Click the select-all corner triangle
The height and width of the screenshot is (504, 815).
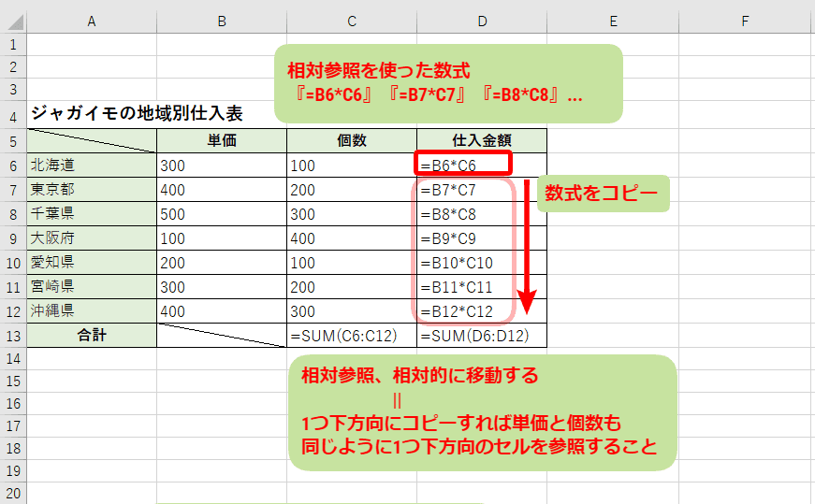point(15,22)
